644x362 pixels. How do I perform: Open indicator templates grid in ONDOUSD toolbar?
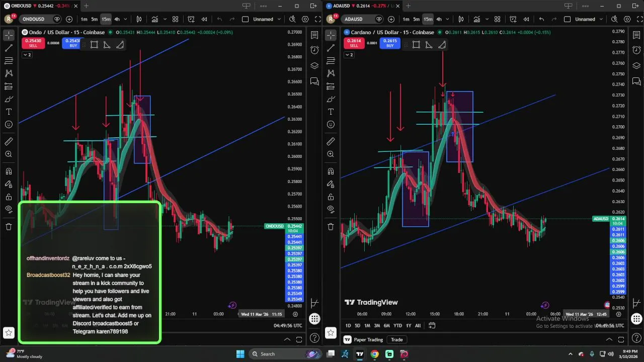175,19
